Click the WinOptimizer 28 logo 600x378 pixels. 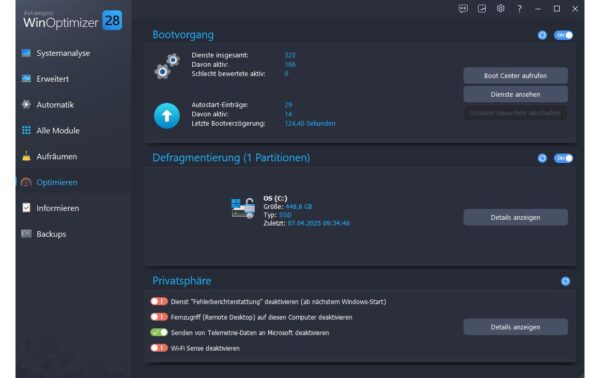click(x=72, y=20)
